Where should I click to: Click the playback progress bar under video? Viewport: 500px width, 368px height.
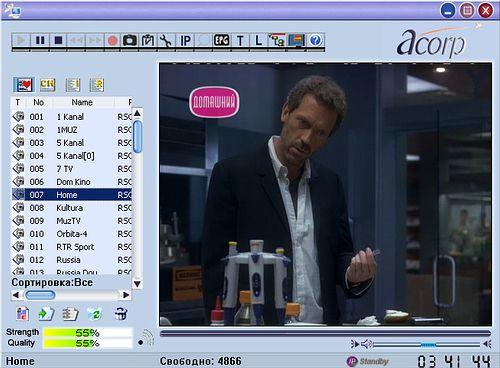[325, 333]
